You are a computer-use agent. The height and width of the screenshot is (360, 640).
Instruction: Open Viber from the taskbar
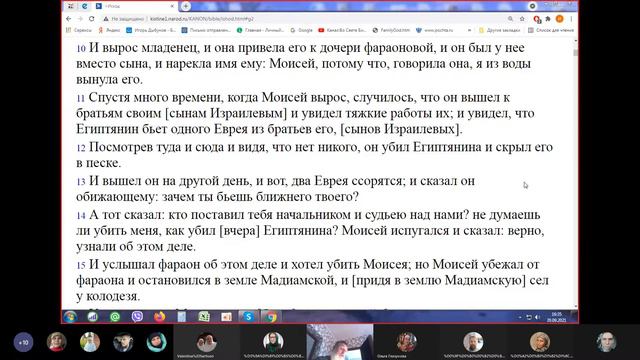[x=137, y=317]
